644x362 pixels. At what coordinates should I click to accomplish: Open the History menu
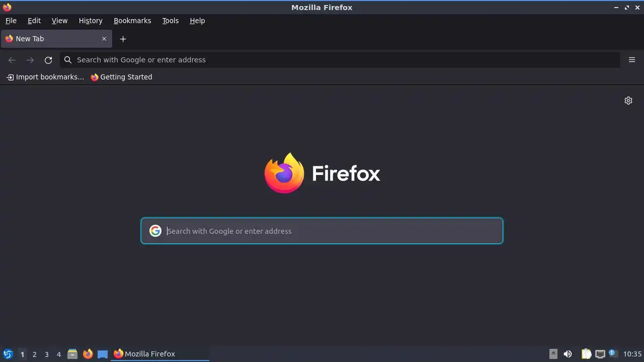tap(91, 21)
